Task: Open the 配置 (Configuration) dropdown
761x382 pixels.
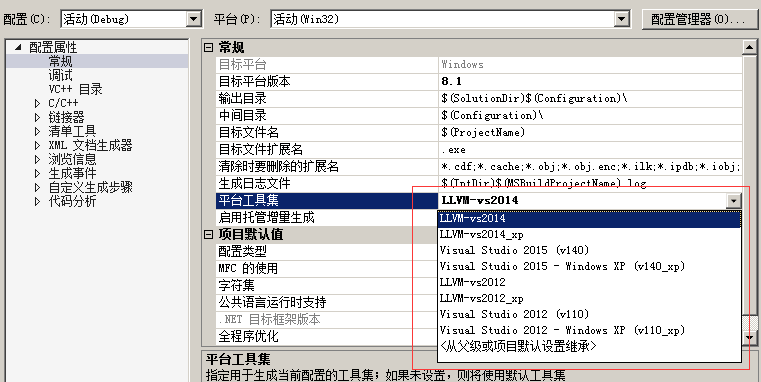Action: click(x=194, y=19)
